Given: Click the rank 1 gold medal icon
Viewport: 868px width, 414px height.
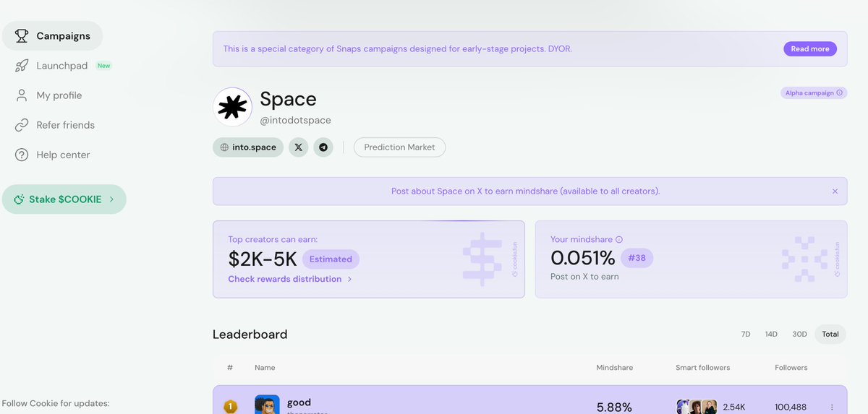Looking at the screenshot, I should tap(230, 407).
